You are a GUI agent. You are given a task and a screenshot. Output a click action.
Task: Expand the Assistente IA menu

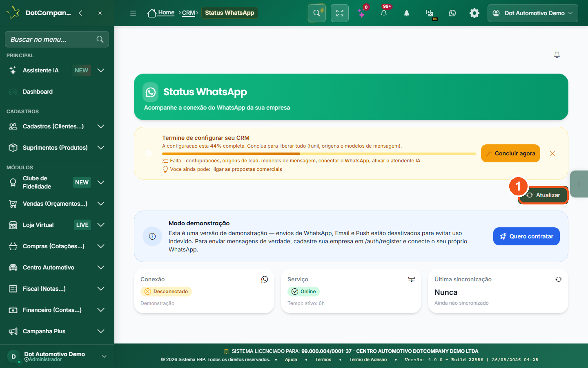coord(101,70)
